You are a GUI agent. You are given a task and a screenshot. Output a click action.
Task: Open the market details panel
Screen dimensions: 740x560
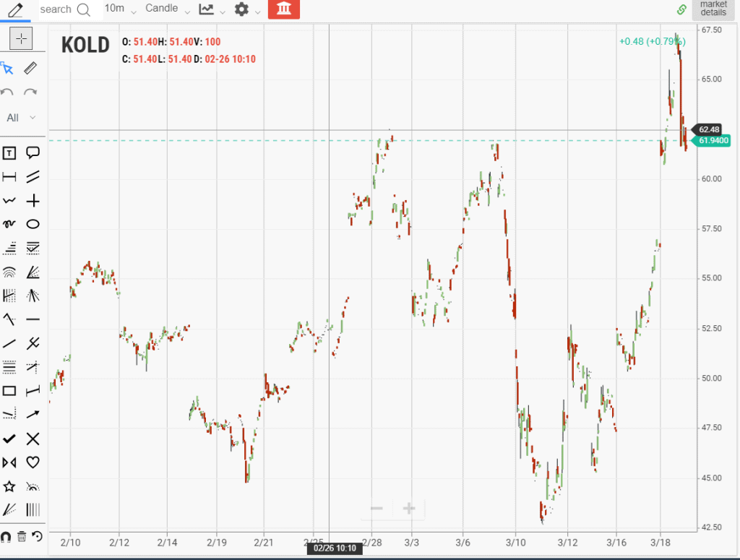pyautogui.click(x=713, y=9)
